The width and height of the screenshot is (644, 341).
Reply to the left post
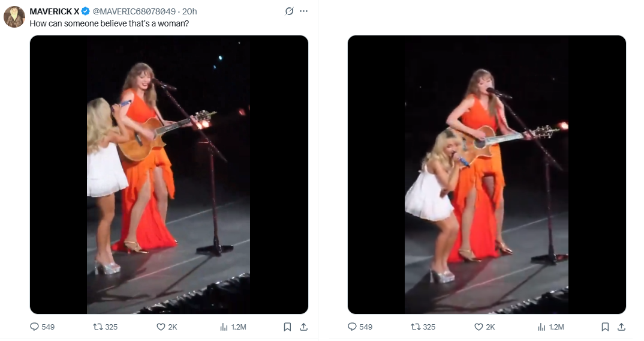pos(35,327)
